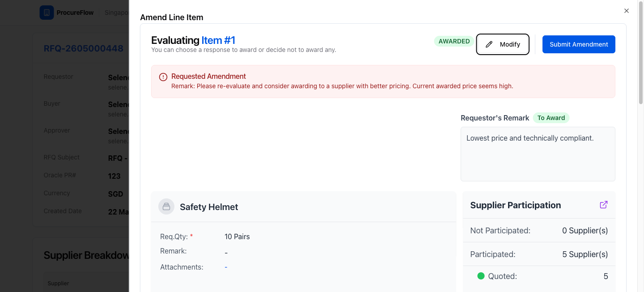Screen dimensions: 644x292
Task: Click the Item #1 blue heading link
Action: click(218, 40)
